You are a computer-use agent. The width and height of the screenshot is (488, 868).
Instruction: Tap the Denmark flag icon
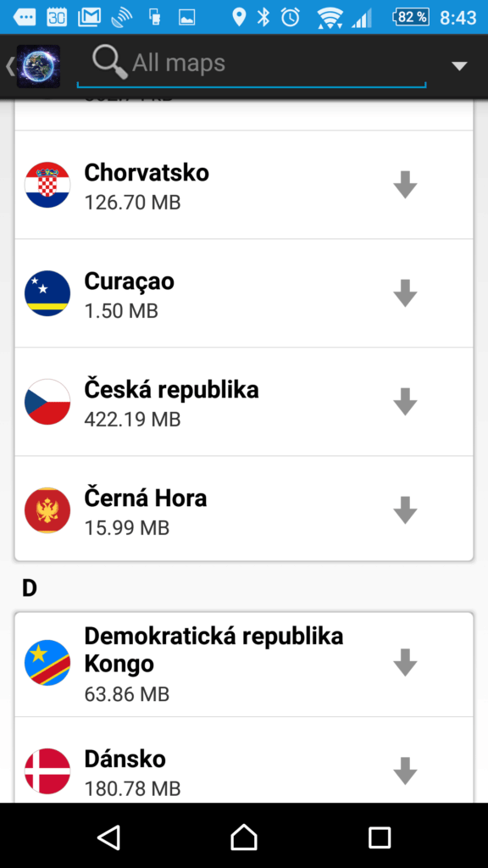coord(47,771)
